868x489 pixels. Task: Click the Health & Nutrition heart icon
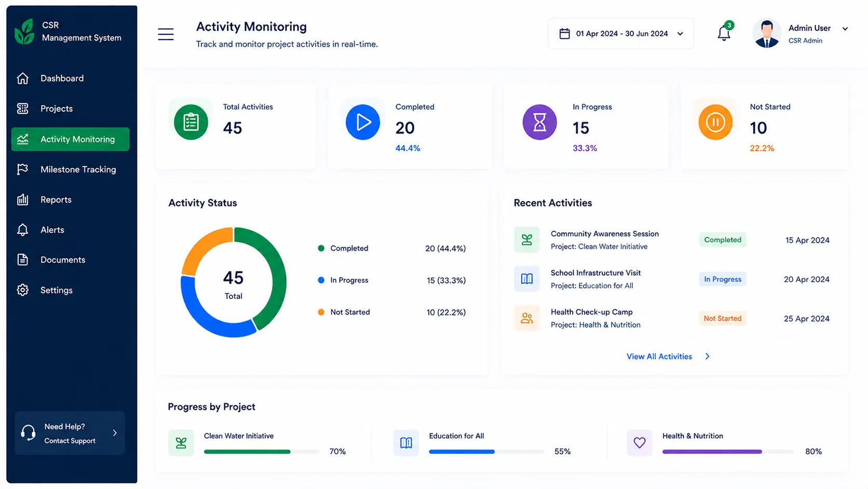640,443
